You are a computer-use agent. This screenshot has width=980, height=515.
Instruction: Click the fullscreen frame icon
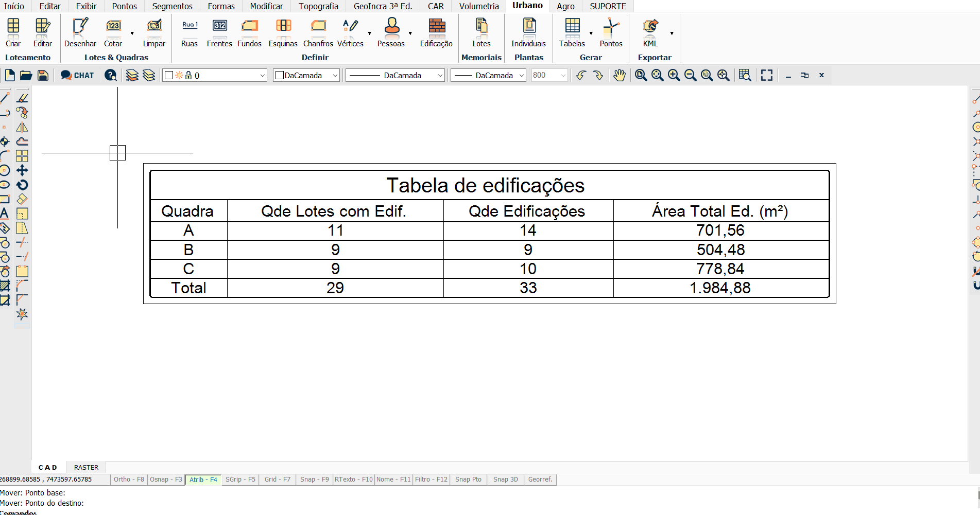click(x=766, y=75)
